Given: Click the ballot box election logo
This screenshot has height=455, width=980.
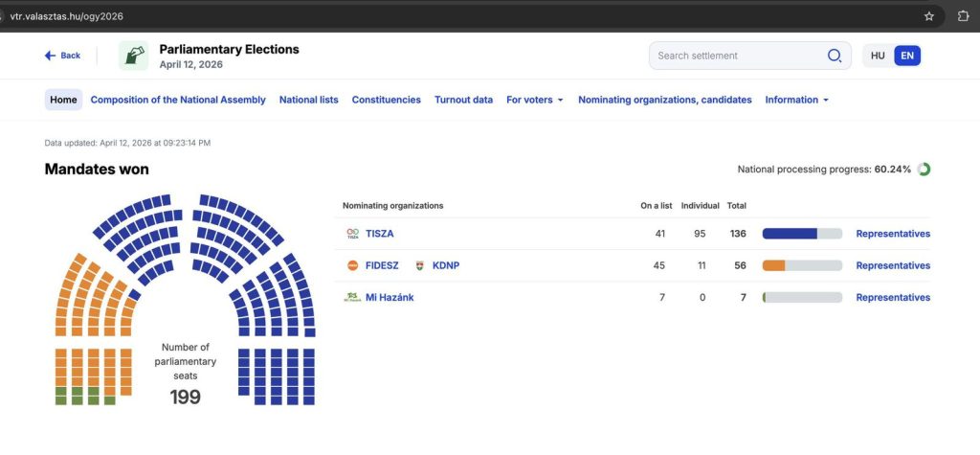Looking at the screenshot, I should 134,56.
